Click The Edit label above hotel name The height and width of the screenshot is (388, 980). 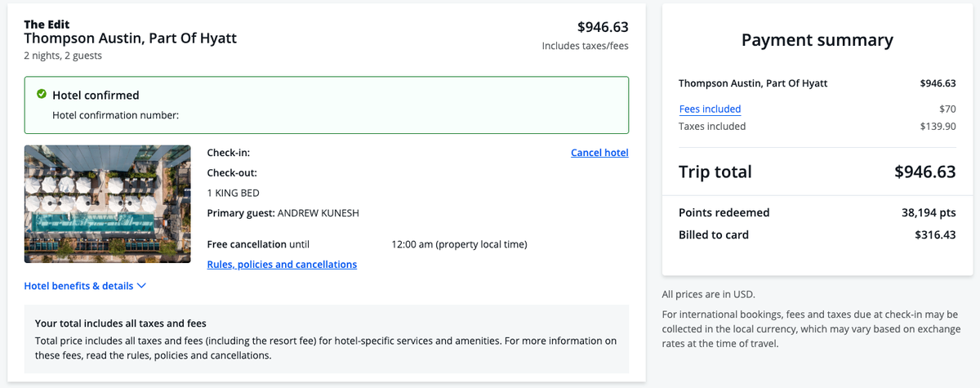[x=47, y=24]
